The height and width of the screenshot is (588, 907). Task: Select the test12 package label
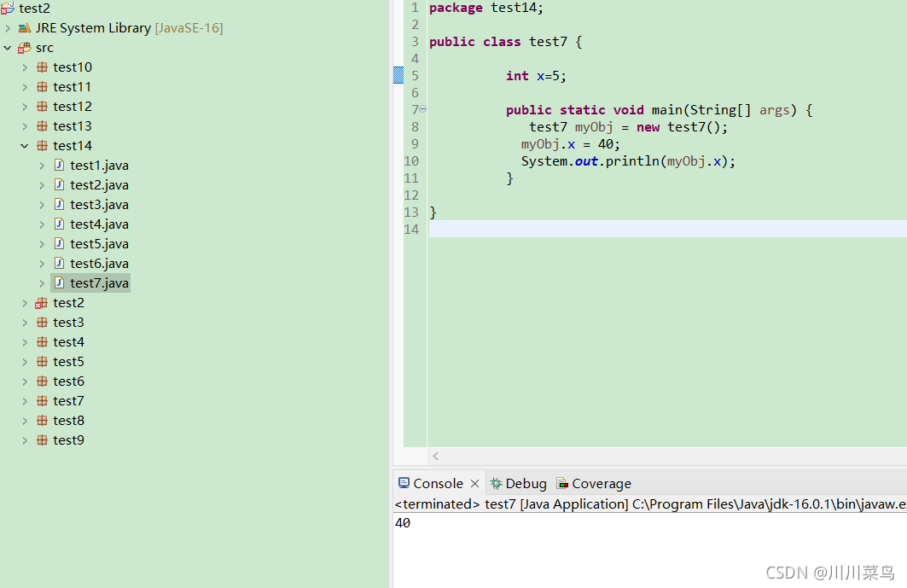tap(73, 107)
